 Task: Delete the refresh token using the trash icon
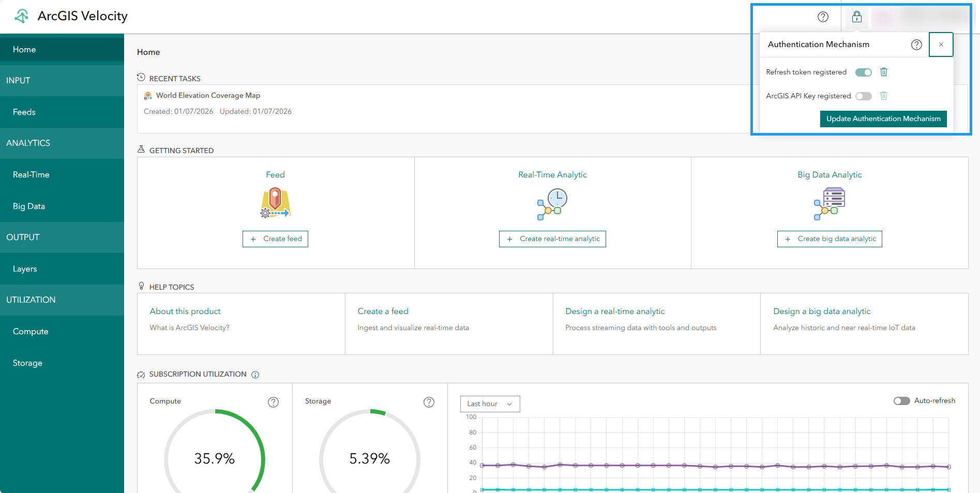click(884, 72)
